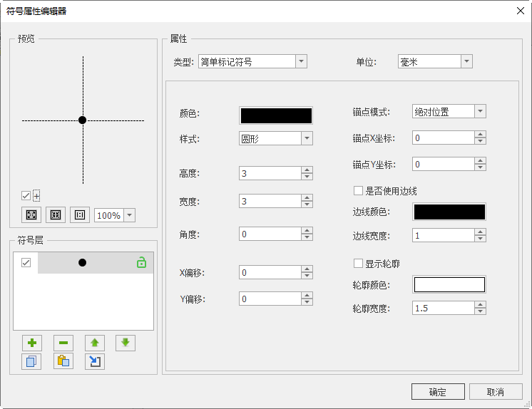The width and height of the screenshot is (532, 409).
Task: Move symbol layer up
Action: (94, 343)
